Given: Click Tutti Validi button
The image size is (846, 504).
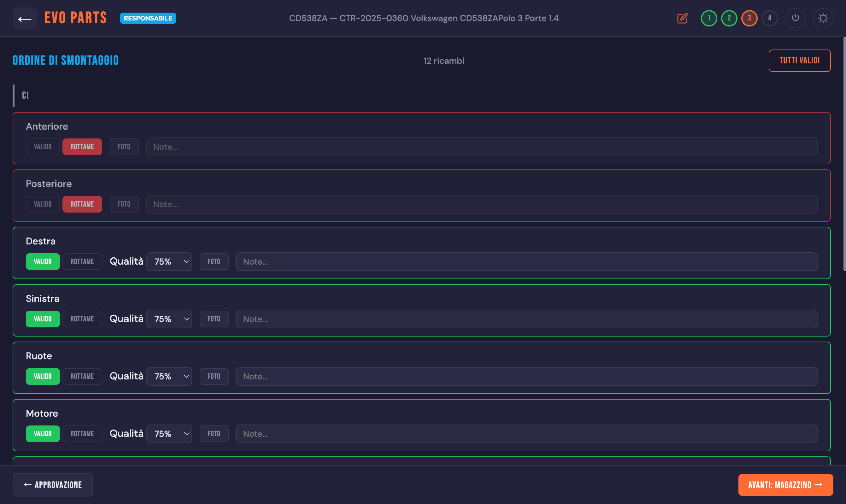Looking at the screenshot, I should point(799,61).
